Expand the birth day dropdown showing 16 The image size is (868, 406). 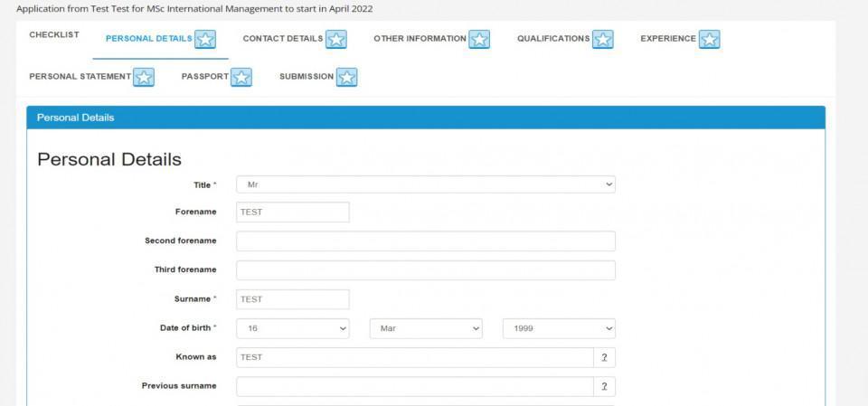(x=293, y=328)
